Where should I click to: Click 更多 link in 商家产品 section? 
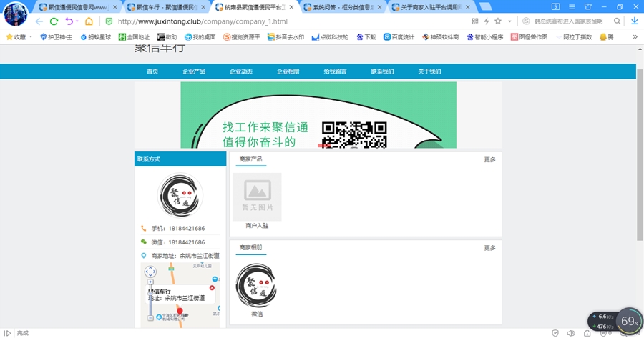click(489, 159)
